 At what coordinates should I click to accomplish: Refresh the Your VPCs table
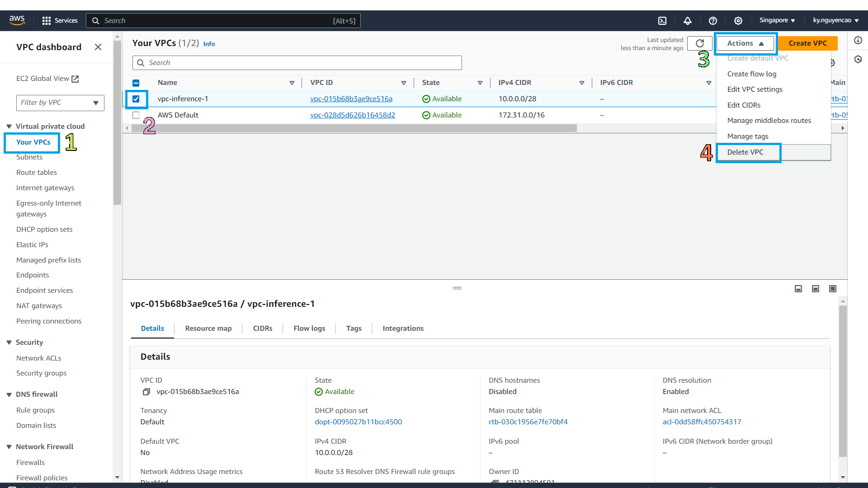point(700,43)
